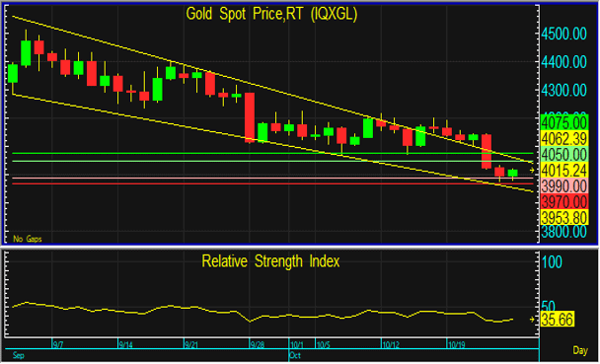Image resolution: width=600 pixels, height=364 pixels.
Task: Select the 9/28 date marker
Action: click(258, 345)
